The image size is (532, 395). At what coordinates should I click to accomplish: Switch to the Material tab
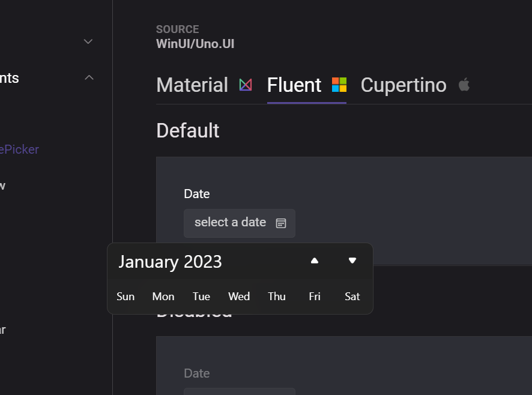click(192, 85)
